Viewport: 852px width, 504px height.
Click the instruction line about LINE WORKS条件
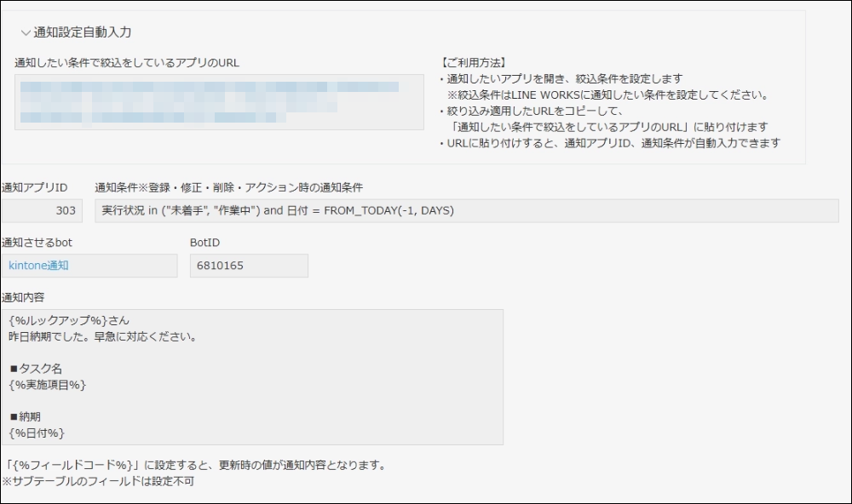(x=608, y=95)
